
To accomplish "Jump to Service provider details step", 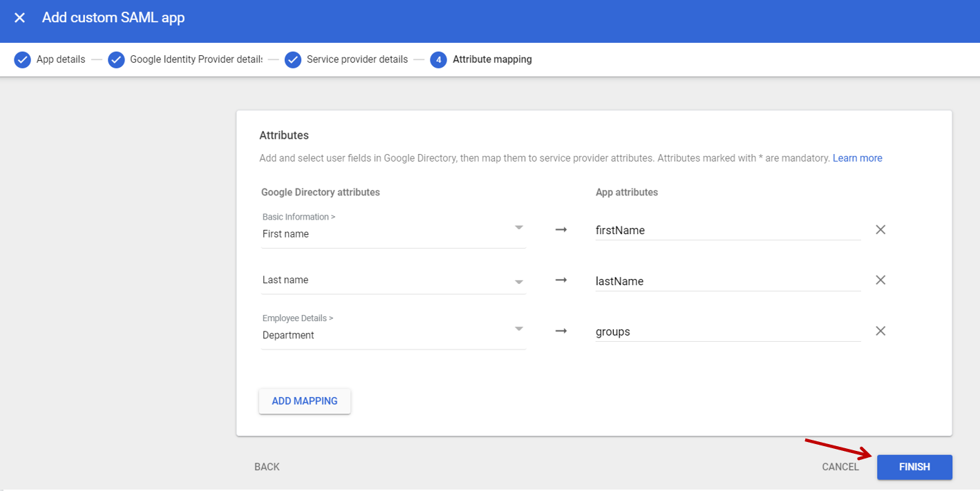I will click(x=357, y=59).
